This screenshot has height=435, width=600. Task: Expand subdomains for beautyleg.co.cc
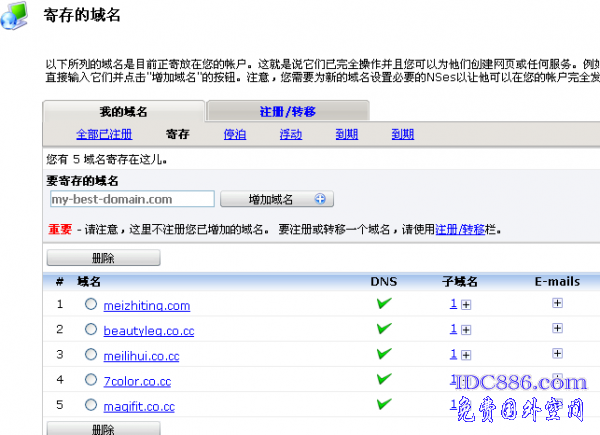(466, 329)
